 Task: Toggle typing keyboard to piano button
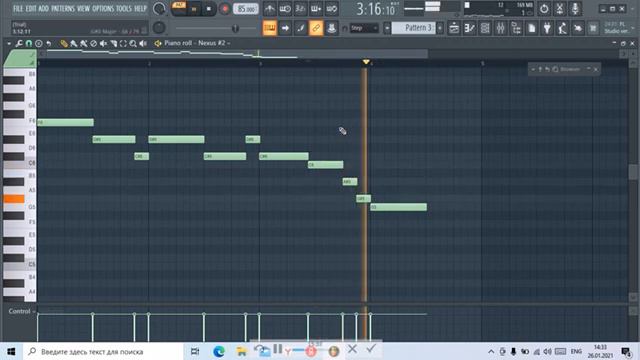269,28
